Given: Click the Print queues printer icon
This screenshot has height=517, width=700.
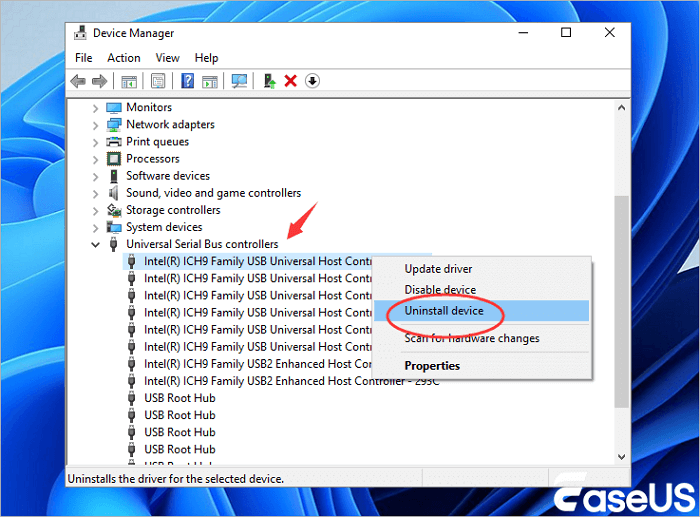Looking at the screenshot, I should pos(114,142).
